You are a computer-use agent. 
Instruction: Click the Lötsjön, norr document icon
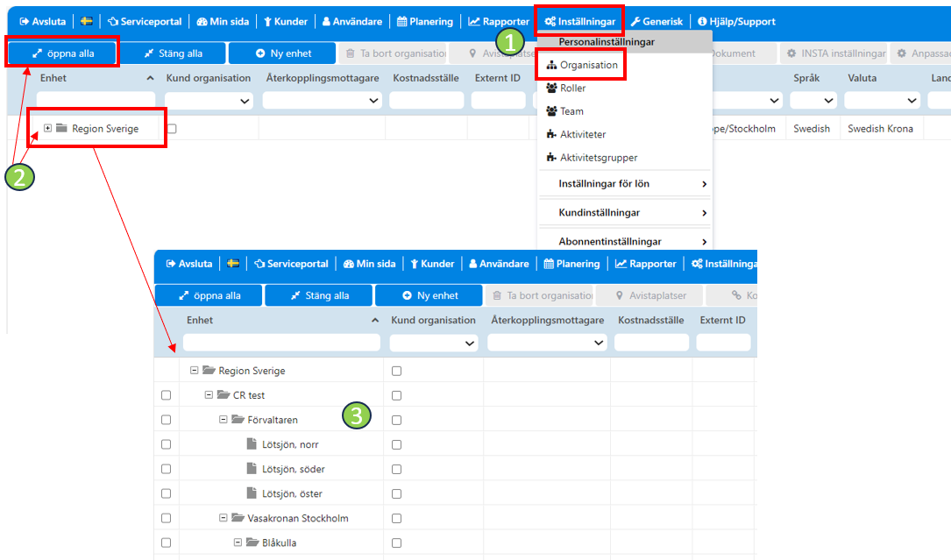[252, 444]
